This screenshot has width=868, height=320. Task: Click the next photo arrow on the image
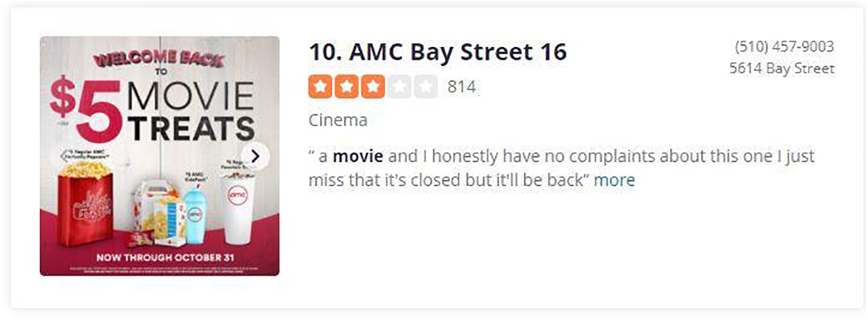click(256, 156)
